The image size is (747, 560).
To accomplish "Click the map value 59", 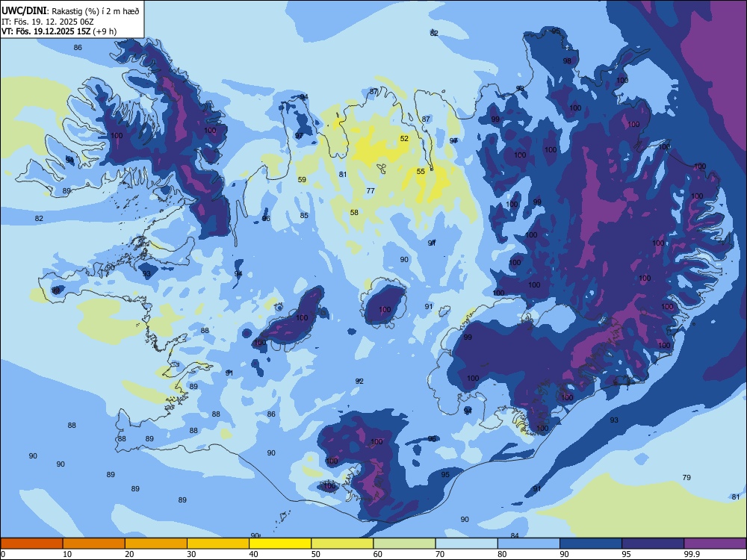I will click(302, 179).
